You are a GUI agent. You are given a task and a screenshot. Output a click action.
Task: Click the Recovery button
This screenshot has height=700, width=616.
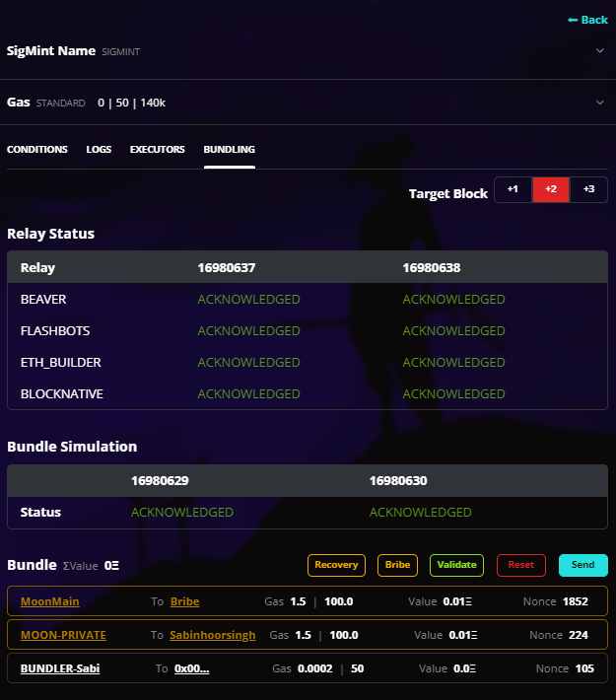336,565
